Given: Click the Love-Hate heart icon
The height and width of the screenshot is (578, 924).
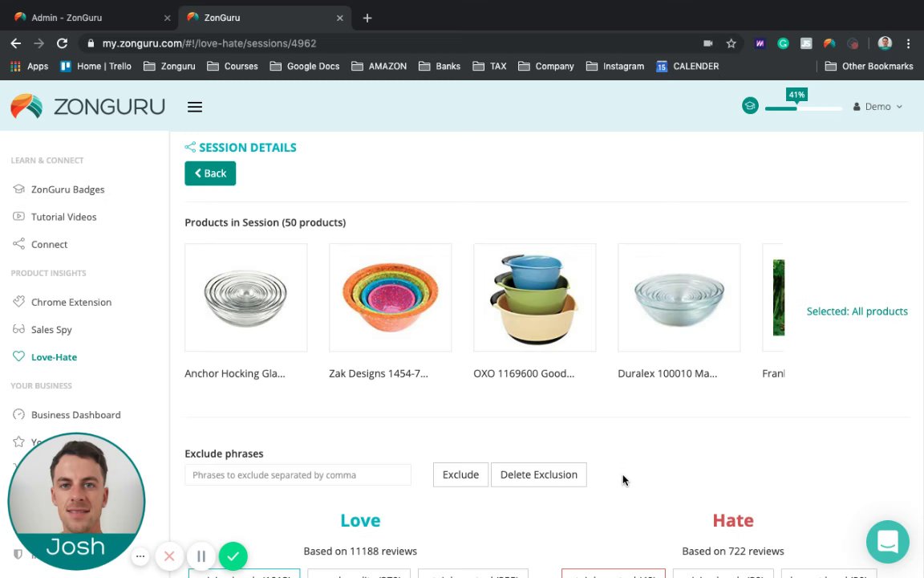Looking at the screenshot, I should coord(18,356).
